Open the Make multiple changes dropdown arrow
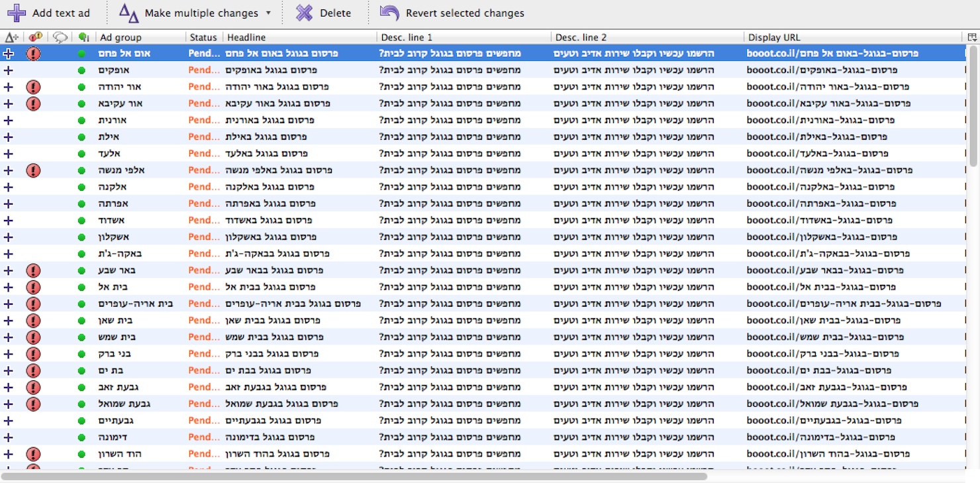The height and width of the screenshot is (483, 980). 268,13
